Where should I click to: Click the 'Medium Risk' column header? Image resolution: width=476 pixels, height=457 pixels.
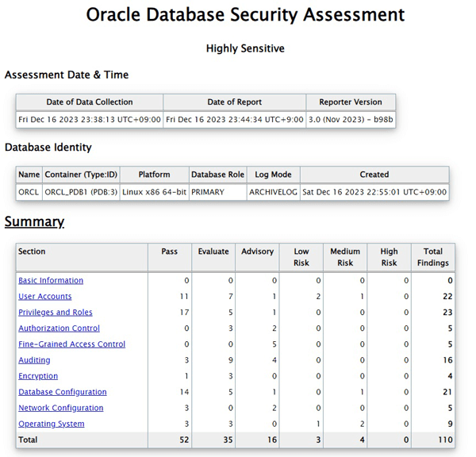tap(345, 257)
